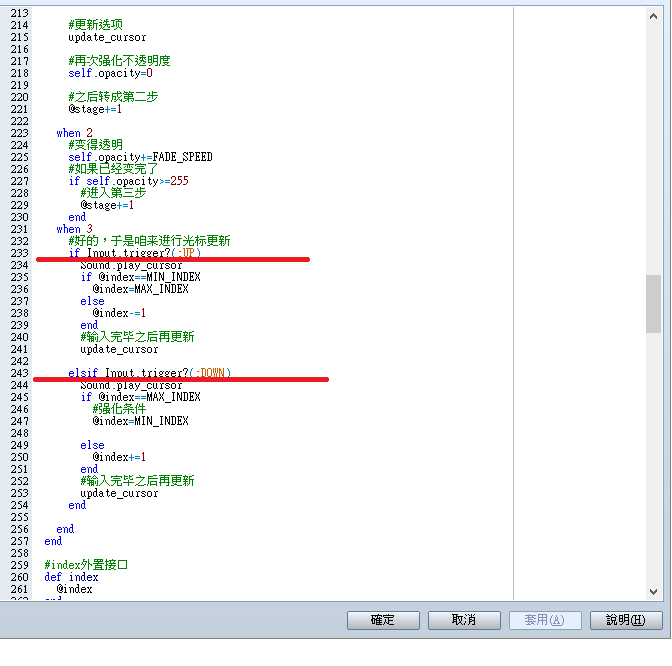Click the comment '#再次强化不透明度'
The height and width of the screenshot is (666, 672).
(119, 61)
